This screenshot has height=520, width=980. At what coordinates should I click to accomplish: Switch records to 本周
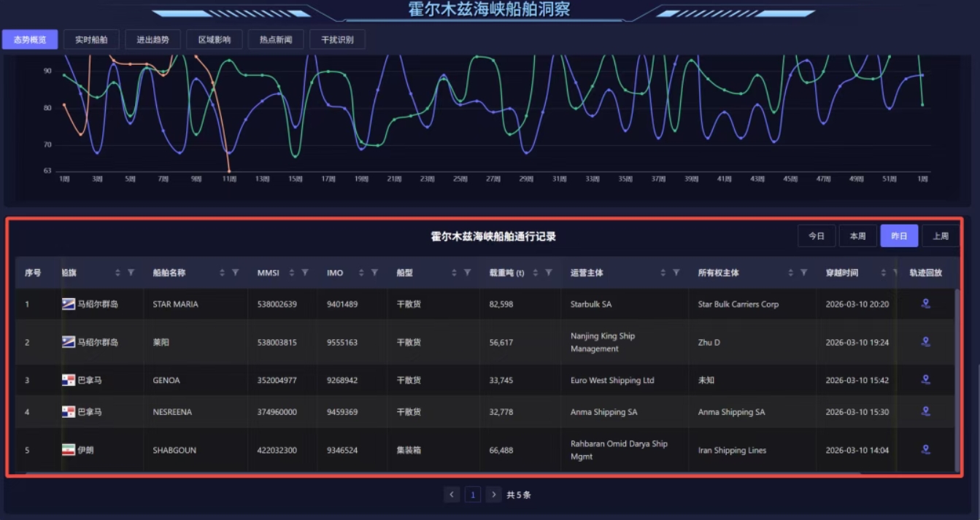point(857,236)
